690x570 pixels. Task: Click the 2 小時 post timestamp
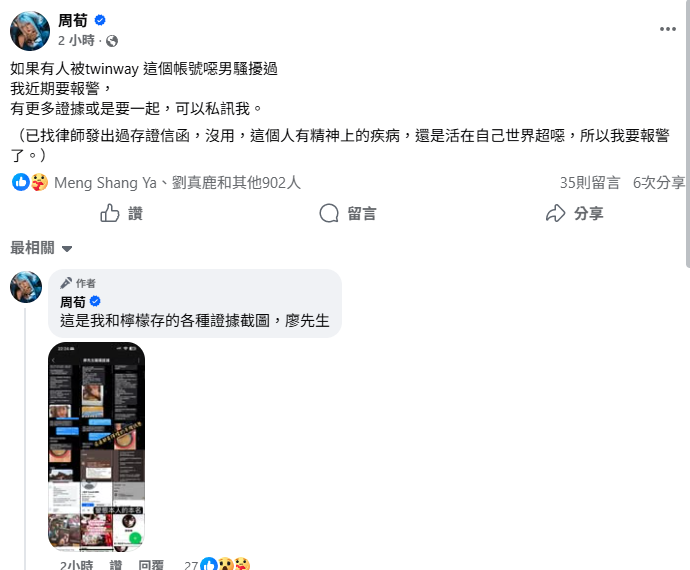[76, 40]
